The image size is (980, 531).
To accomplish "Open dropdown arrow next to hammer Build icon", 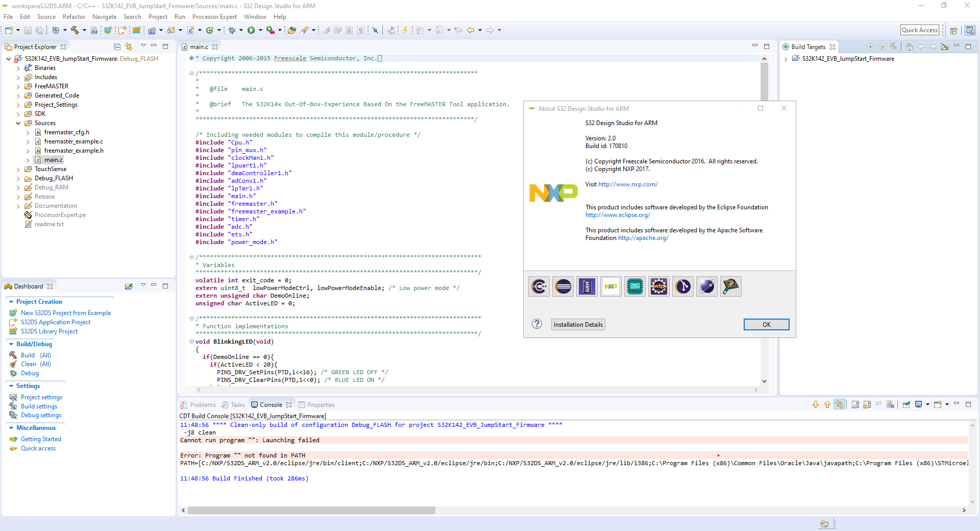I will 84,30.
